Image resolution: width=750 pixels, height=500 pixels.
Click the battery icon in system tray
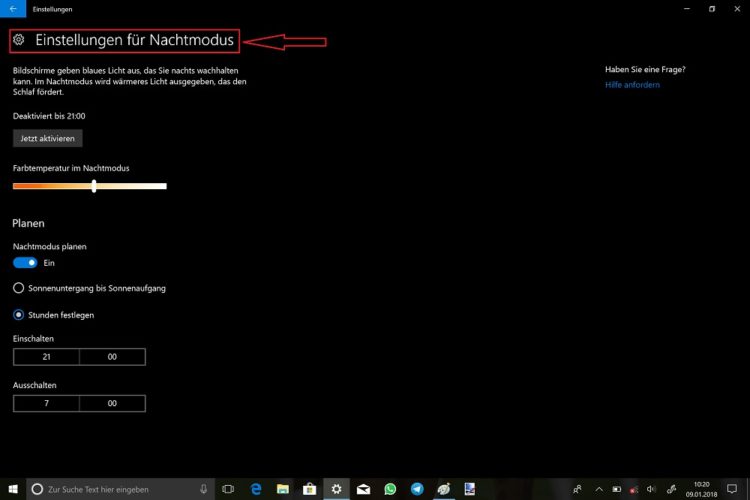(x=617, y=489)
